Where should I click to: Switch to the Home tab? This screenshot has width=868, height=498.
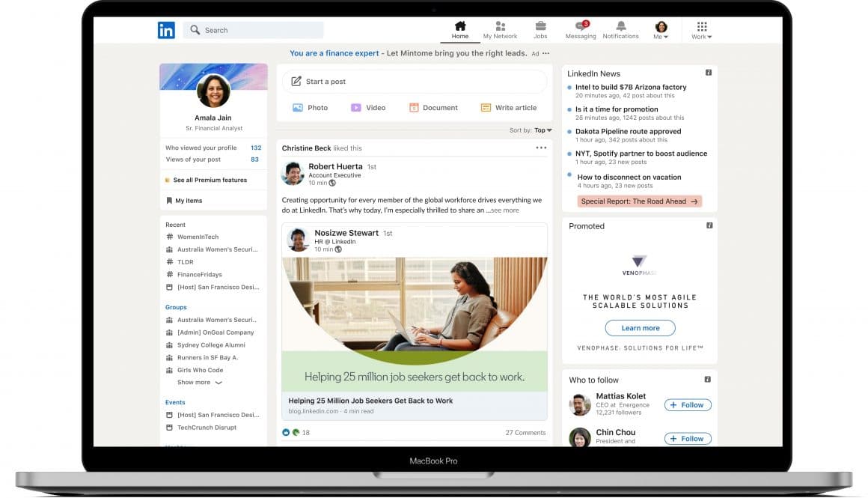(460, 28)
